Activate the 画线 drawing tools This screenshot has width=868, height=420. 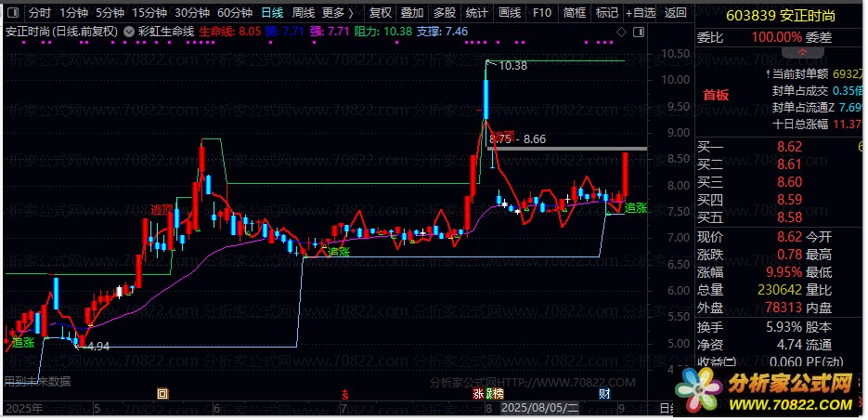pyautogui.click(x=510, y=13)
